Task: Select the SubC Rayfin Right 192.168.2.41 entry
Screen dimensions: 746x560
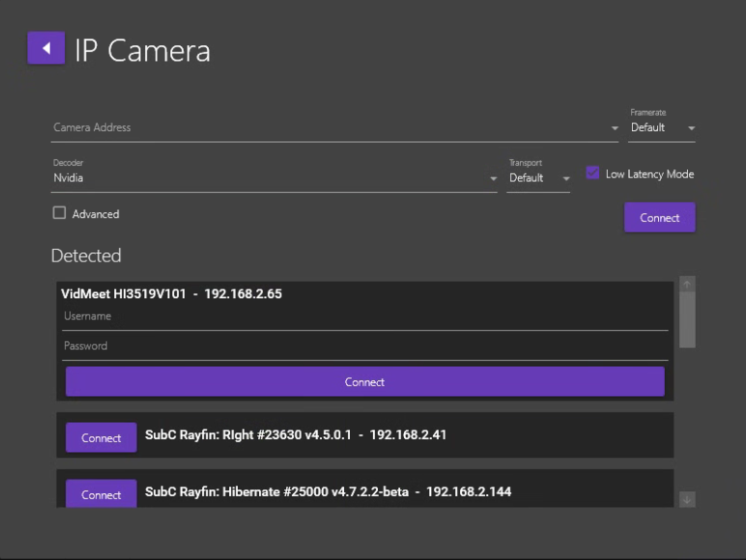Action: coord(296,435)
